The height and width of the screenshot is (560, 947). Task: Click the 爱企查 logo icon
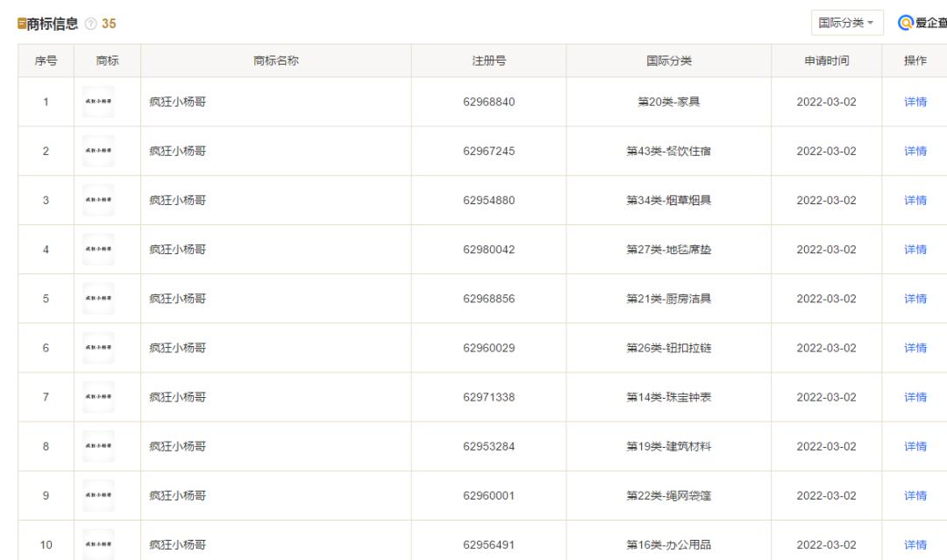905,23
